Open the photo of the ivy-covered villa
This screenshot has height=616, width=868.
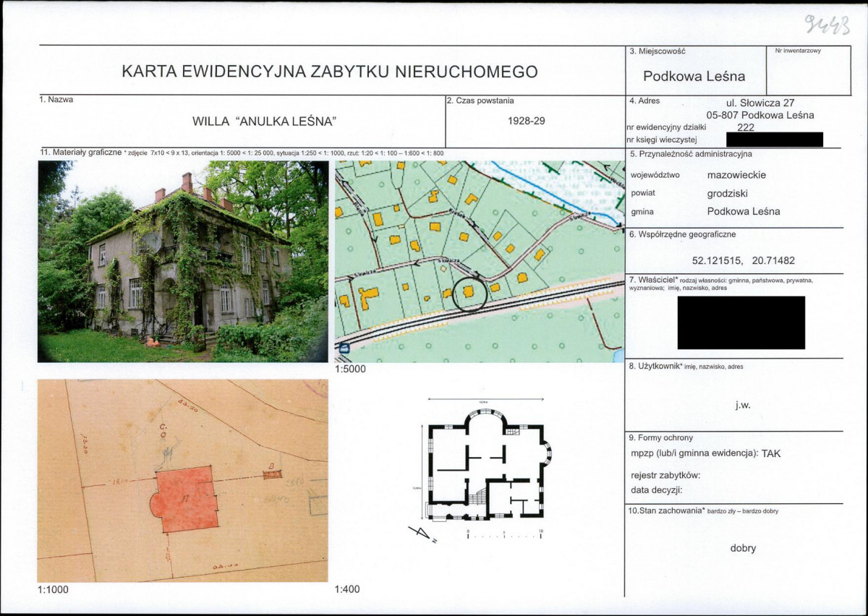pyautogui.click(x=183, y=261)
